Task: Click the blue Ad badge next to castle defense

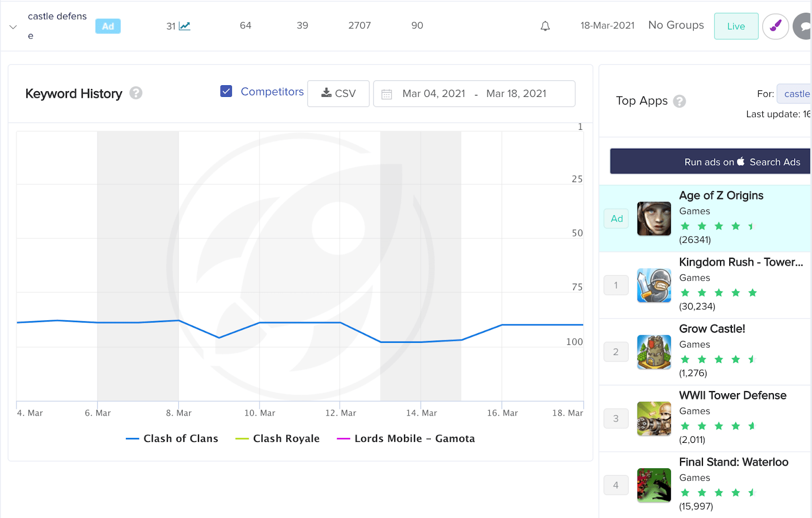Action: pyautogui.click(x=108, y=26)
